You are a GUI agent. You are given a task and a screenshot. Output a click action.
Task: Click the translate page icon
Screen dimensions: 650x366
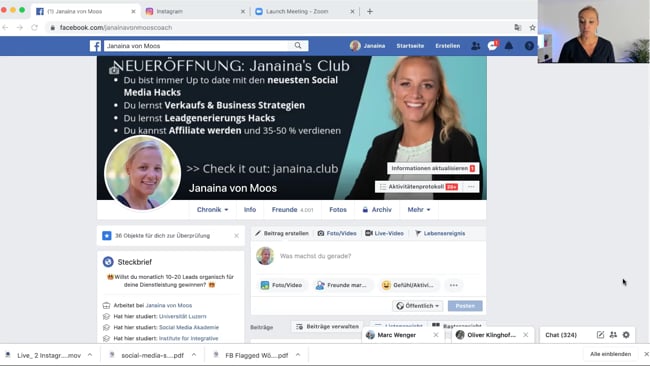[518, 28]
